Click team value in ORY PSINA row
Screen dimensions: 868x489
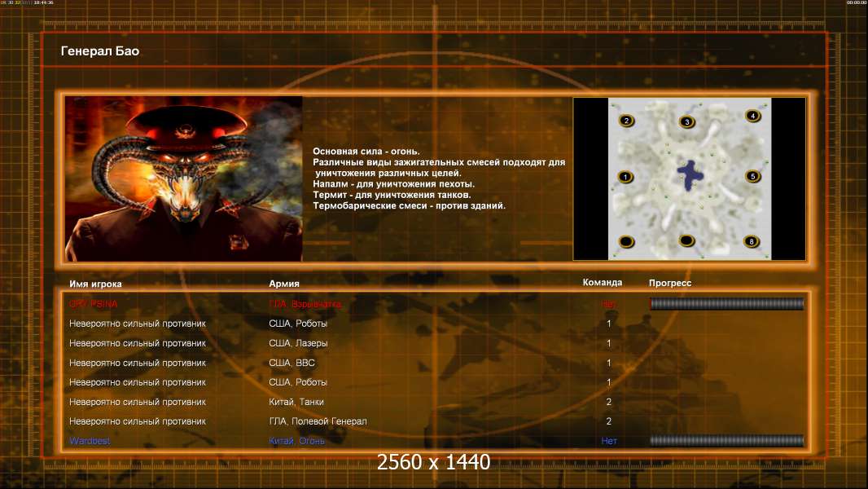(608, 303)
